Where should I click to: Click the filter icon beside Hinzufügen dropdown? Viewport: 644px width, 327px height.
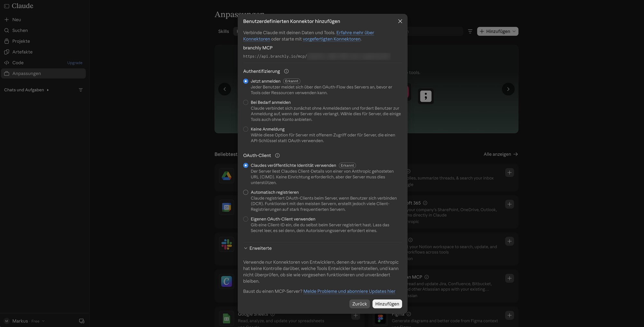point(470,31)
